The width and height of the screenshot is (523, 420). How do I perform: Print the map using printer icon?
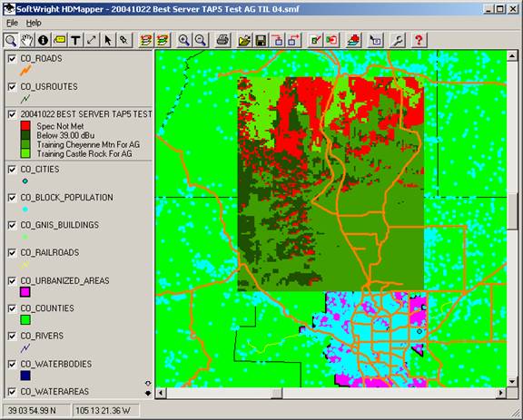(x=222, y=40)
